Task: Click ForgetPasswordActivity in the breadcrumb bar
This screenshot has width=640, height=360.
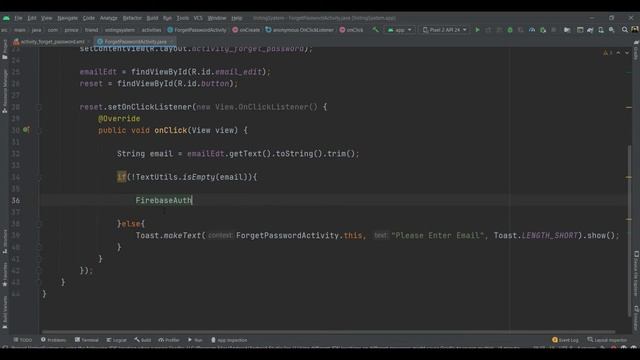Action: point(197,30)
